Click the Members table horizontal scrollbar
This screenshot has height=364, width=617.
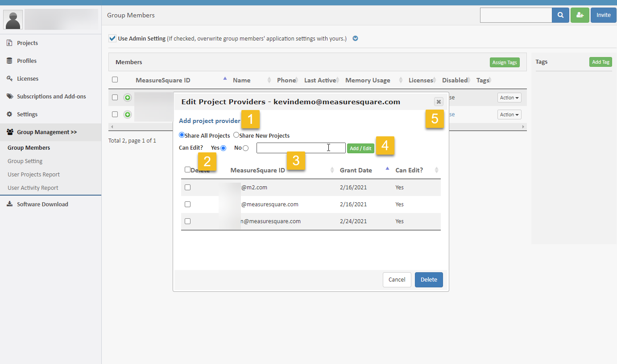click(318, 127)
